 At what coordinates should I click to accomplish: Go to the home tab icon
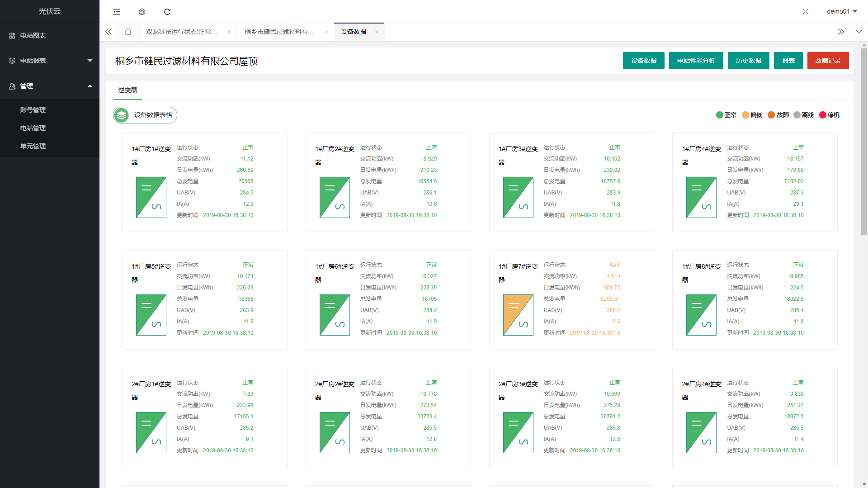tap(128, 32)
